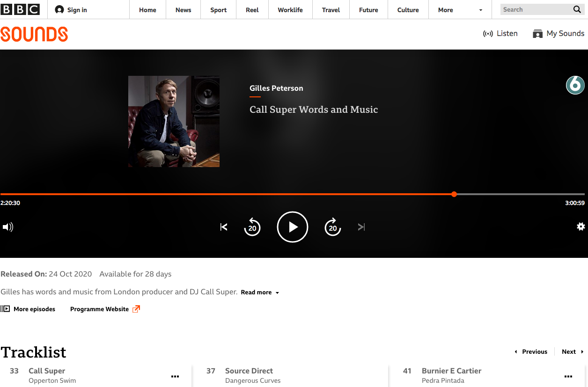Open the Sign in account link
This screenshot has height=387, width=588.
tap(71, 10)
